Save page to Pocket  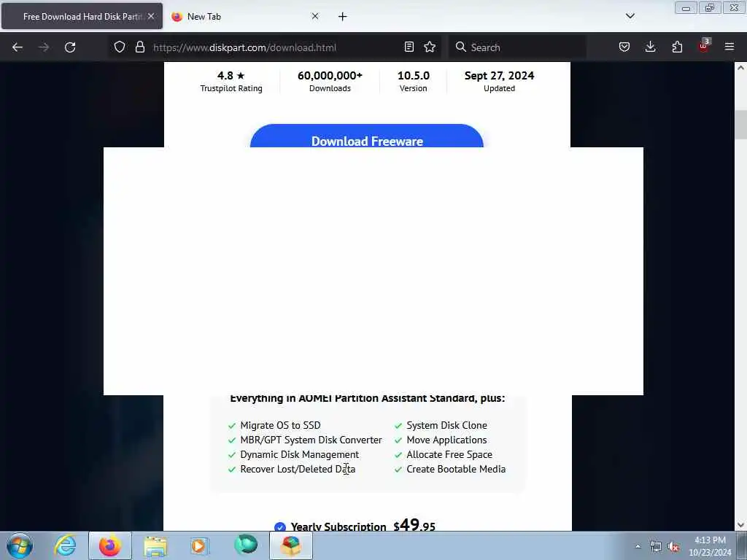(x=624, y=47)
